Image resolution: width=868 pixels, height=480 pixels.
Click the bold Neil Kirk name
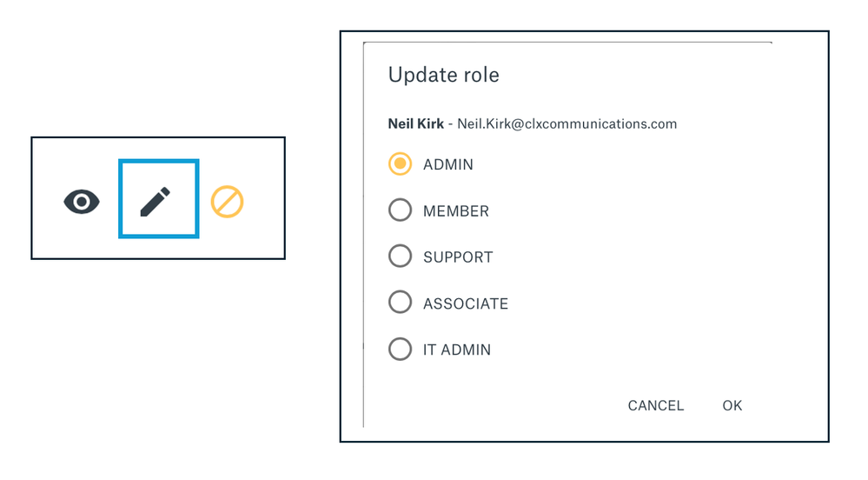[415, 123]
